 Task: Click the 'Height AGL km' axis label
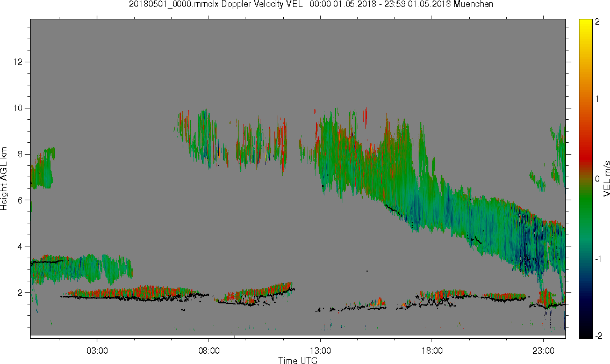pos(4,178)
